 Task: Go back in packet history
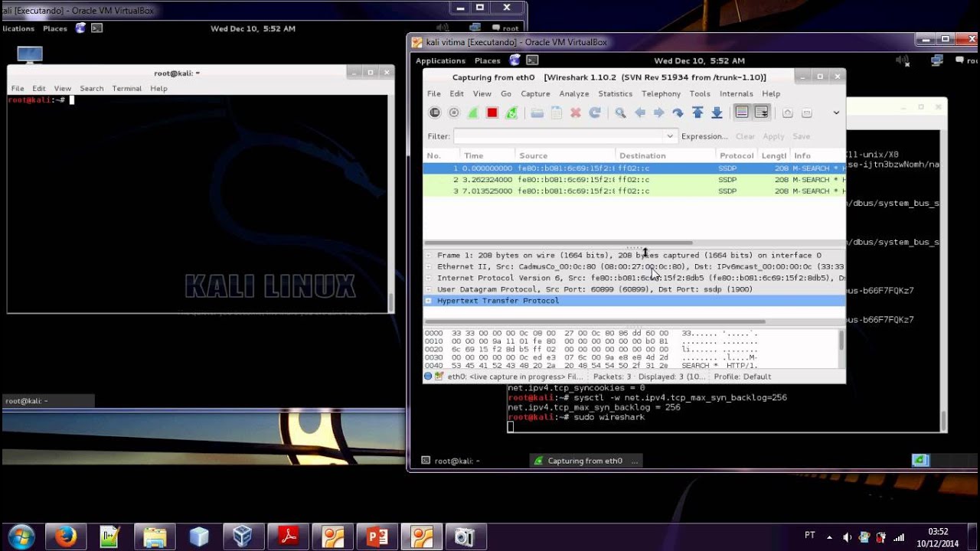pyautogui.click(x=639, y=113)
